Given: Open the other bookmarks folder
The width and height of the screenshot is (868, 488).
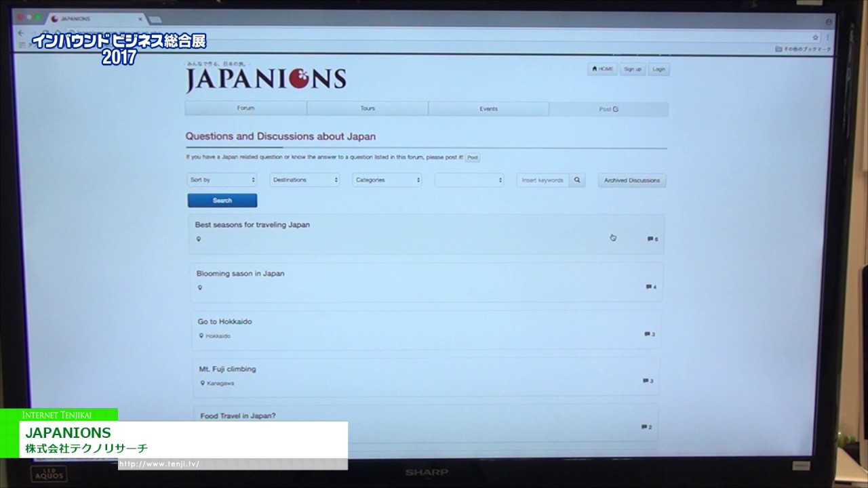Looking at the screenshot, I should point(803,49).
